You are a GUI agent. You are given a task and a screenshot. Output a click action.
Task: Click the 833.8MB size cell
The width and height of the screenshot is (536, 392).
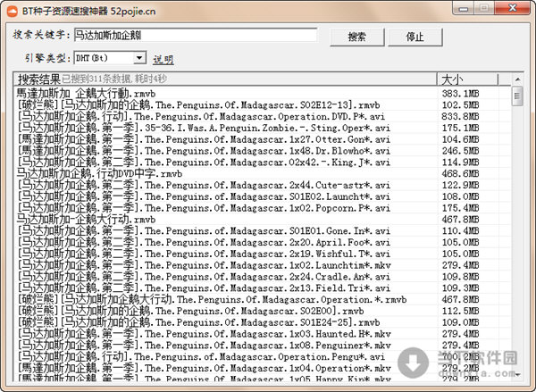tap(460, 116)
